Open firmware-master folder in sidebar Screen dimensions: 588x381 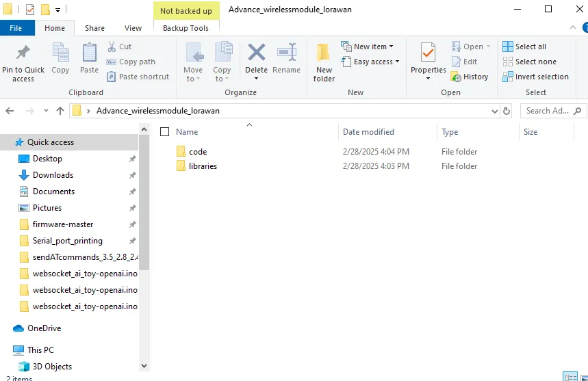click(62, 224)
